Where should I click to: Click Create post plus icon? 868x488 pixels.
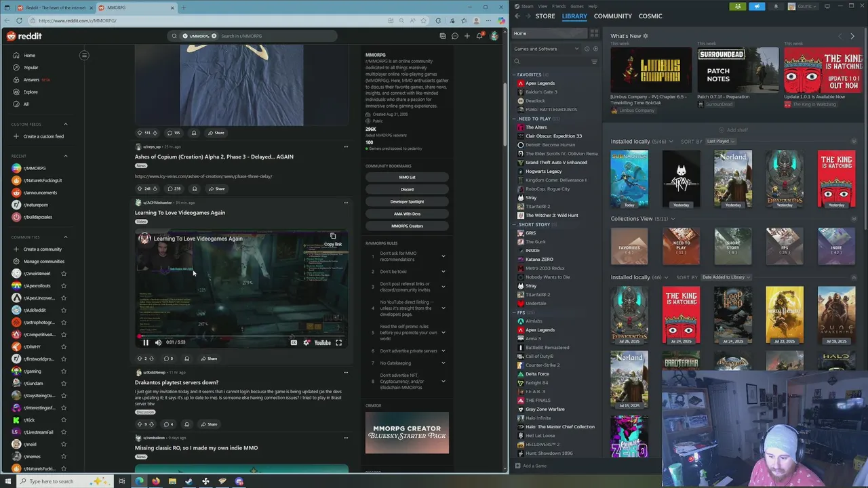tap(467, 36)
